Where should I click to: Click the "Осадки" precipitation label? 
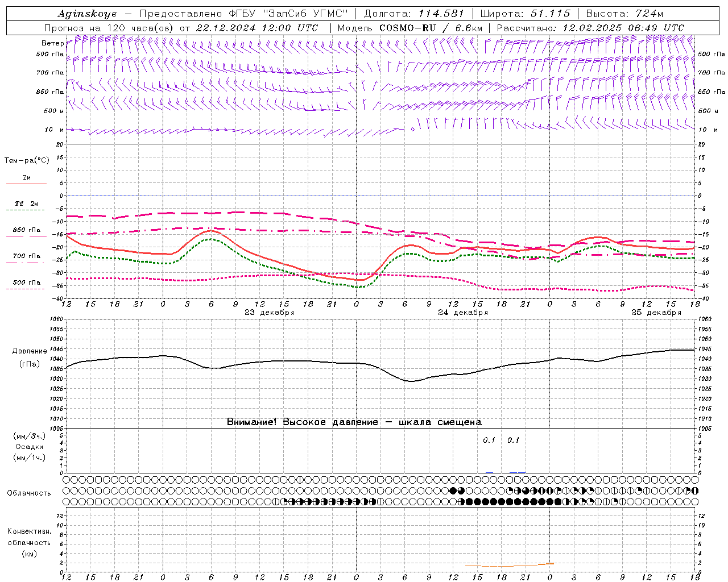tap(30, 447)
